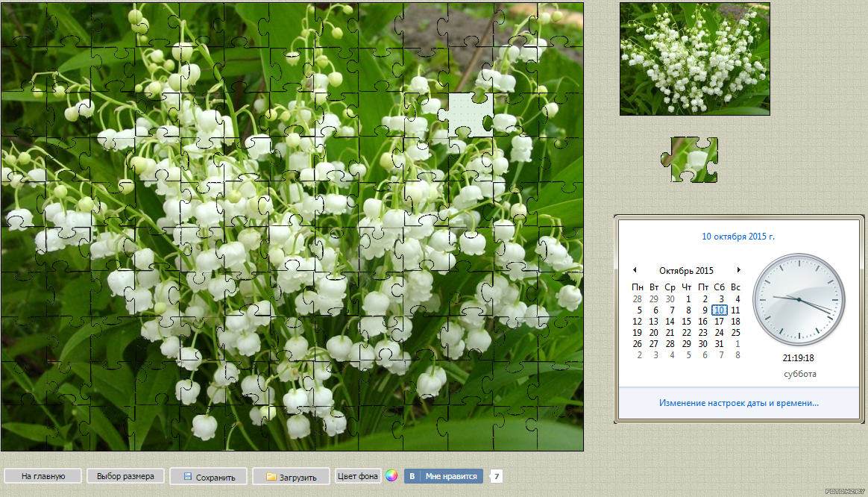Select day 15 in the calendar

pos(687,322)
